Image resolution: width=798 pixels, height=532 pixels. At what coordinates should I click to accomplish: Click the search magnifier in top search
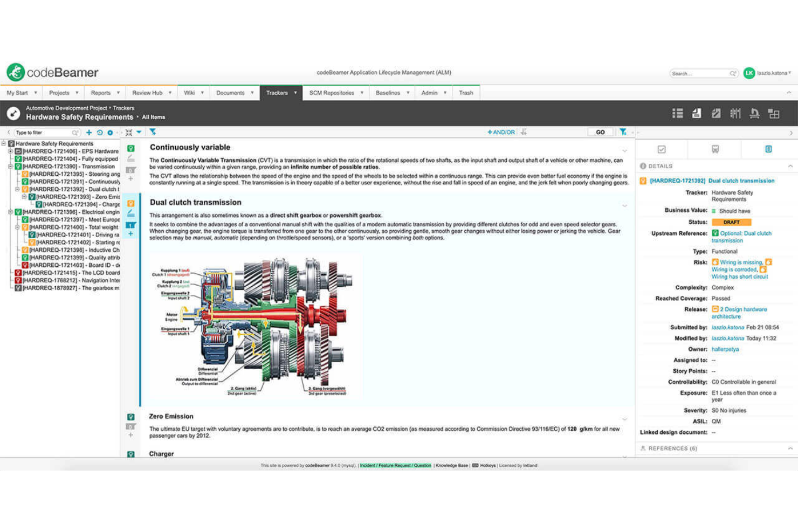click(x=733, y=73)
